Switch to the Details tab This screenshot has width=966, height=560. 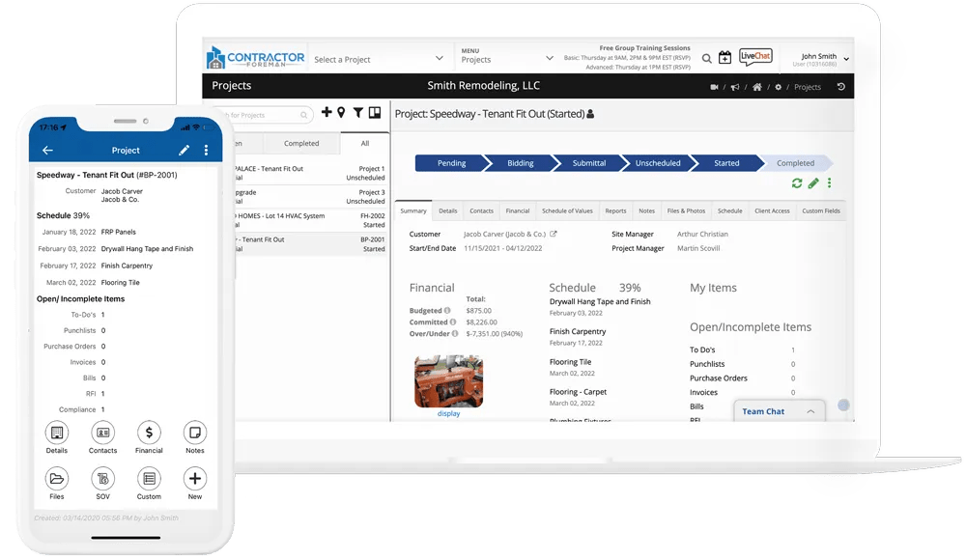click(x=448, y=210)
